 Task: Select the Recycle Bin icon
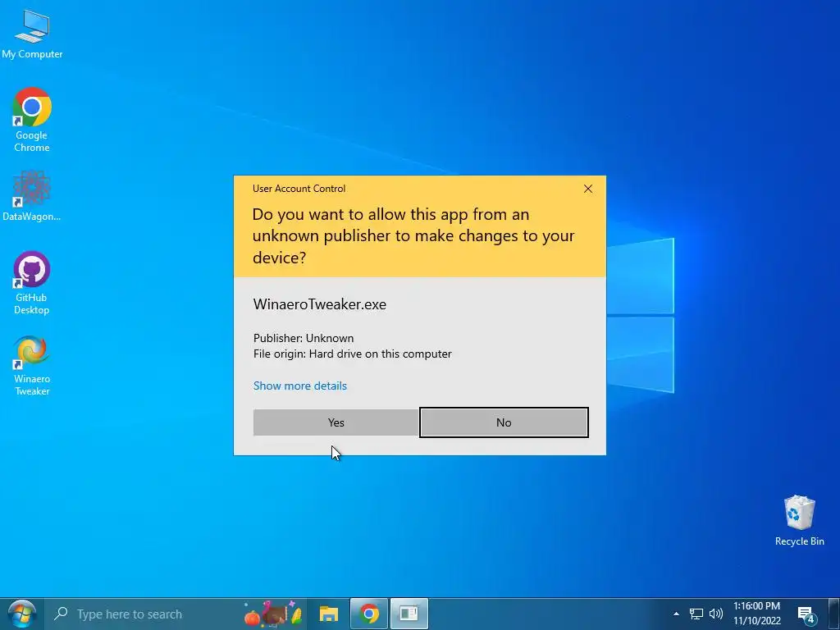point(799,521)
